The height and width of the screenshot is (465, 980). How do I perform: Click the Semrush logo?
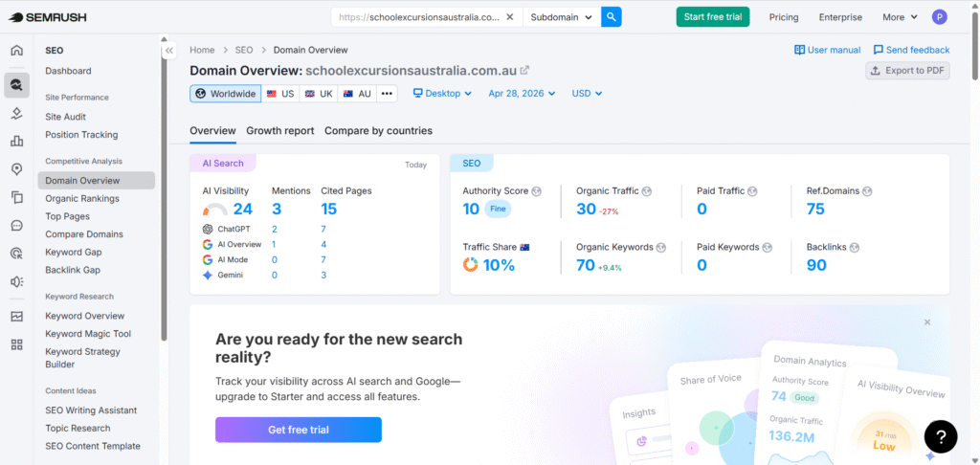click(x=47, y=17)
